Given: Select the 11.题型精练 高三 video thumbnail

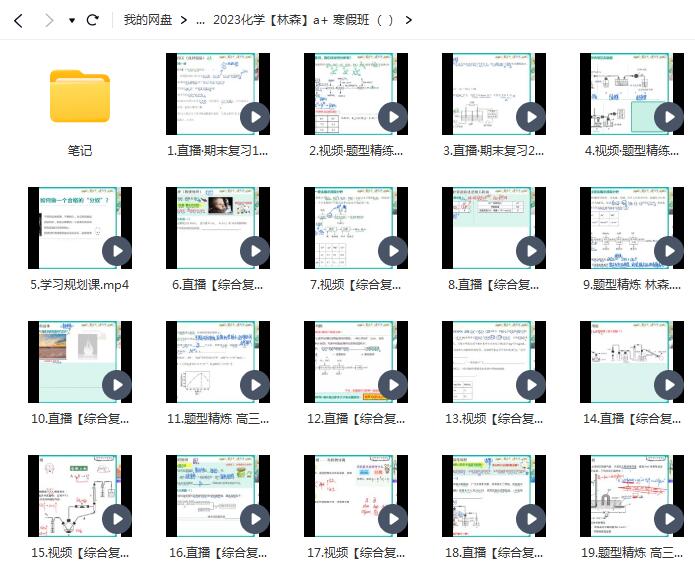Looking at the screenshot, I should [218, 362].
